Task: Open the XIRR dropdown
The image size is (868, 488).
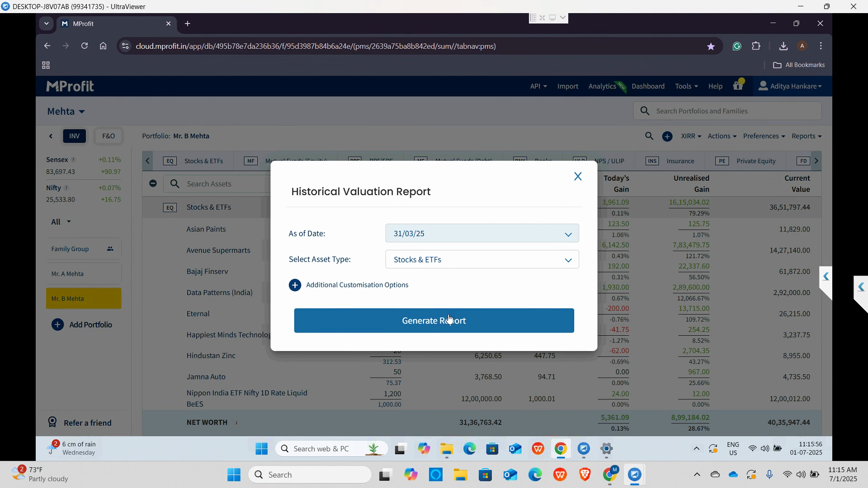Action: coord(691,136)
